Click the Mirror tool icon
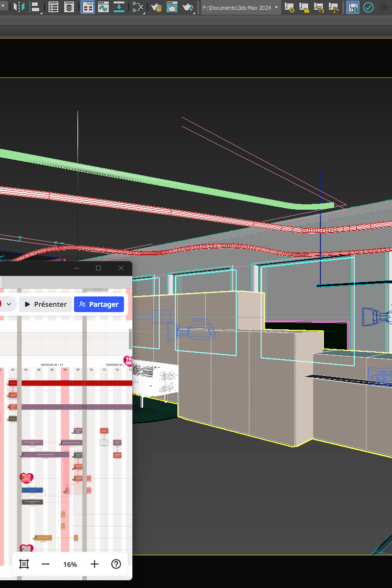This screenshot has height=588, width=392. click(x=19, y=7)
